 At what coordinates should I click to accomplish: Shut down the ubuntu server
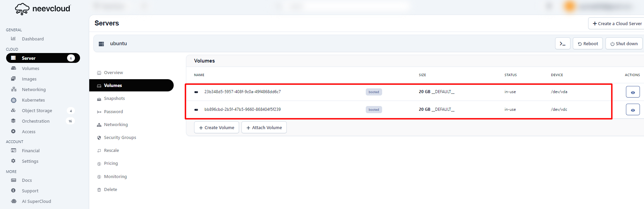coord(624,44)
